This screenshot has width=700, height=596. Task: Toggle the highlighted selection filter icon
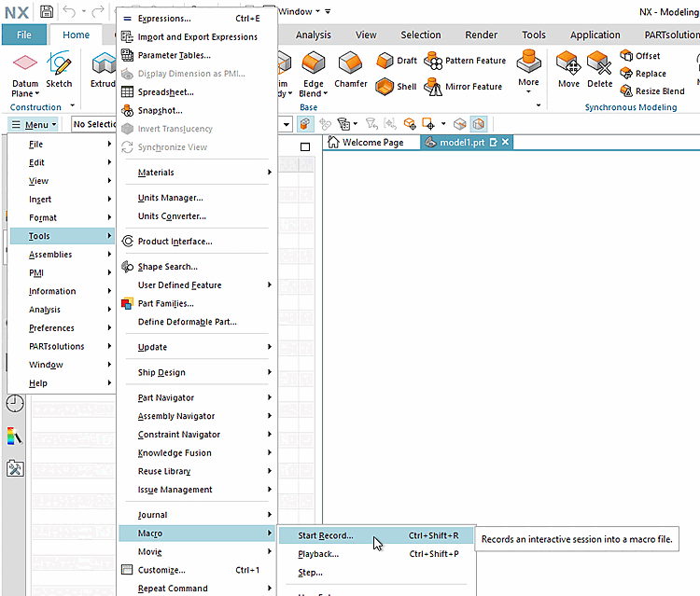coord(305,123)
